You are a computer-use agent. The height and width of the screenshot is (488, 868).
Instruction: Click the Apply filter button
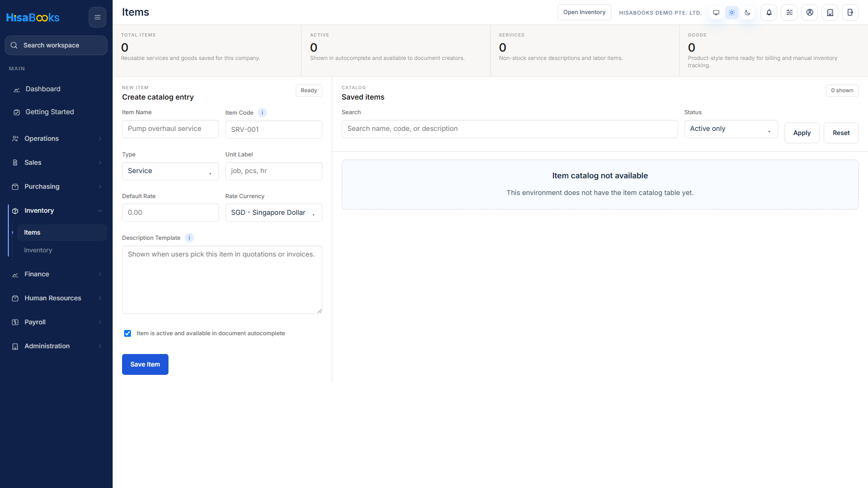click(802, 133)
